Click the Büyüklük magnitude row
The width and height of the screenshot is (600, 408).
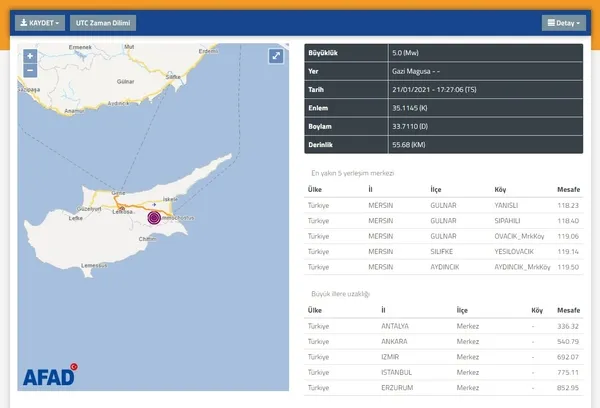point(443,51)
